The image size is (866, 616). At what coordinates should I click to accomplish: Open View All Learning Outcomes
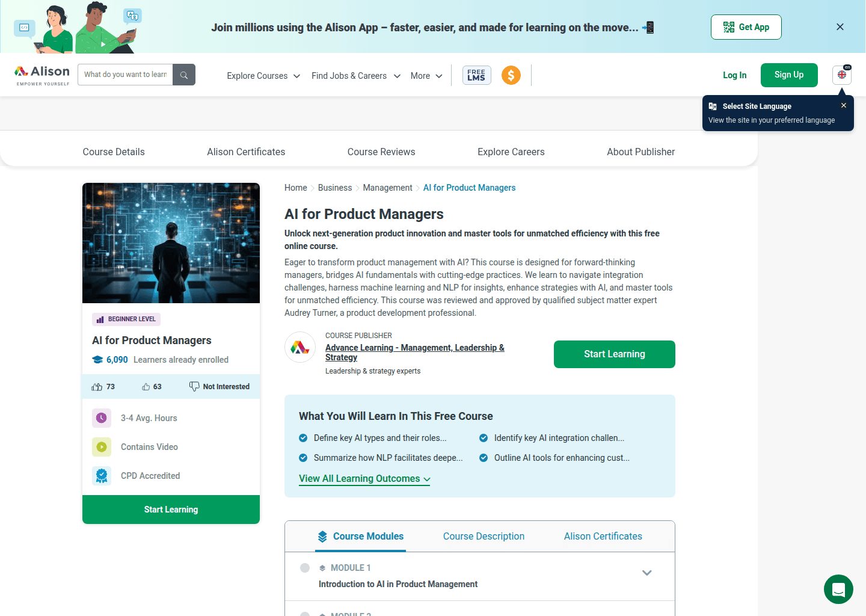[x=364, y=478]
